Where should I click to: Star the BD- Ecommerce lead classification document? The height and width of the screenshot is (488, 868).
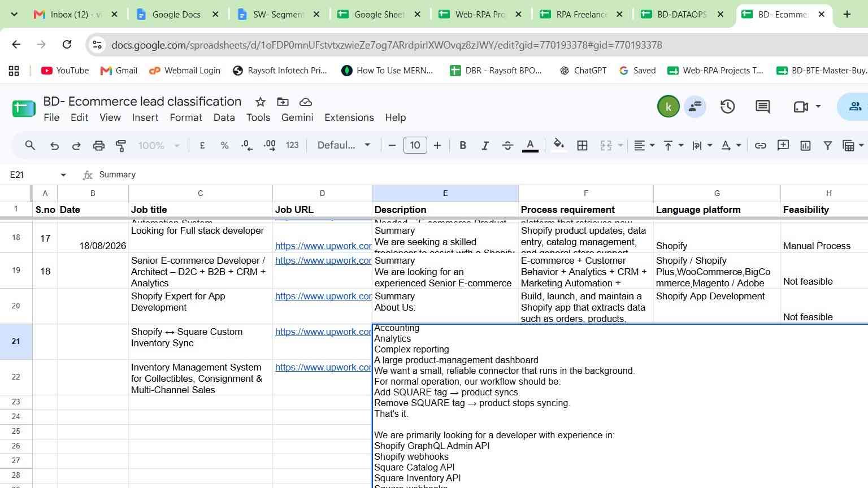click(261, 102)
